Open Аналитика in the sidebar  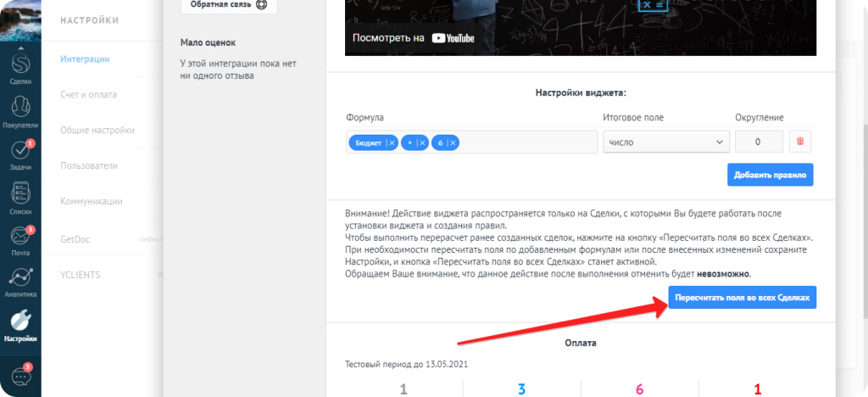click(20, 282)
